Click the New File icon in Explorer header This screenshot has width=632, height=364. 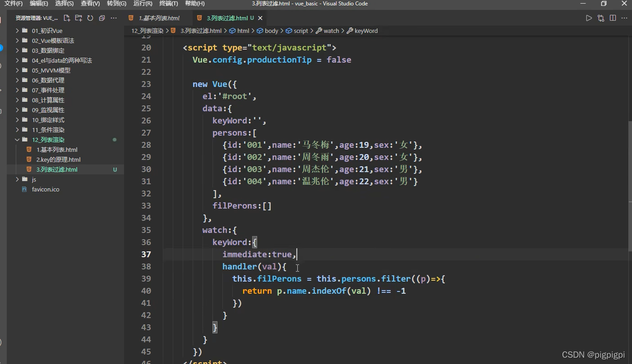[x=67, y=18]
